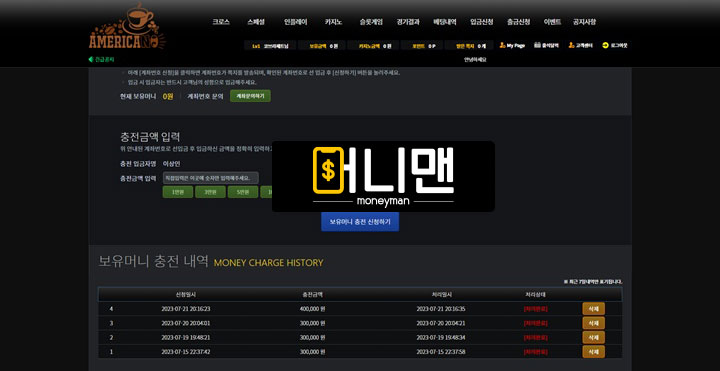The image size is (720, 371).
Task: Delete history row 3 with 삭제
Action: [593, 323]
